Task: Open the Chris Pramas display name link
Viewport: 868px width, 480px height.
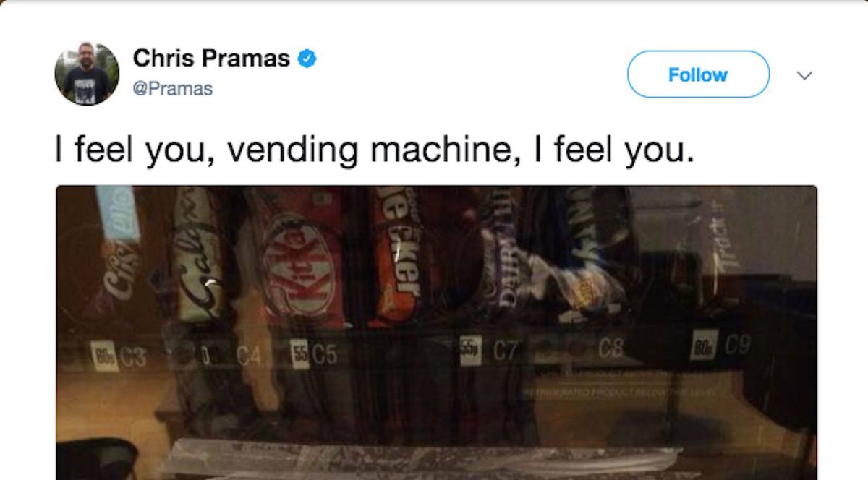Action: 211,58
